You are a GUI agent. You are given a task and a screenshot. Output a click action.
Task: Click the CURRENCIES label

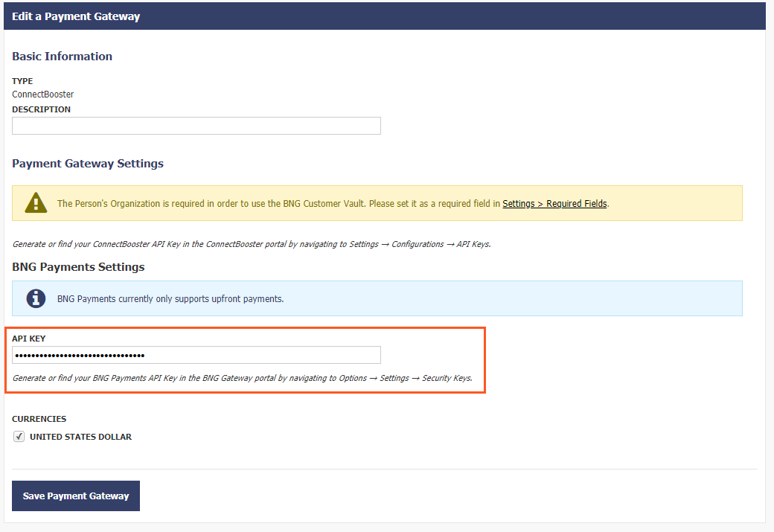pos(39,419)
